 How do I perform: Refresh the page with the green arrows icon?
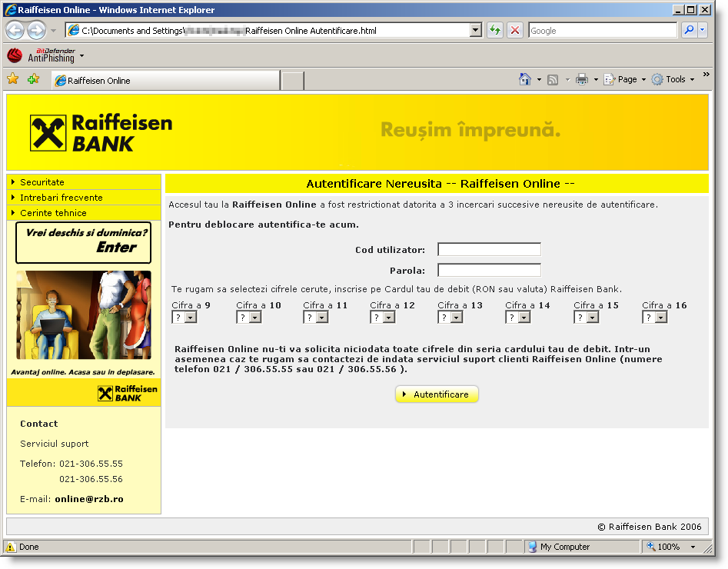click(x=495, y=31)
